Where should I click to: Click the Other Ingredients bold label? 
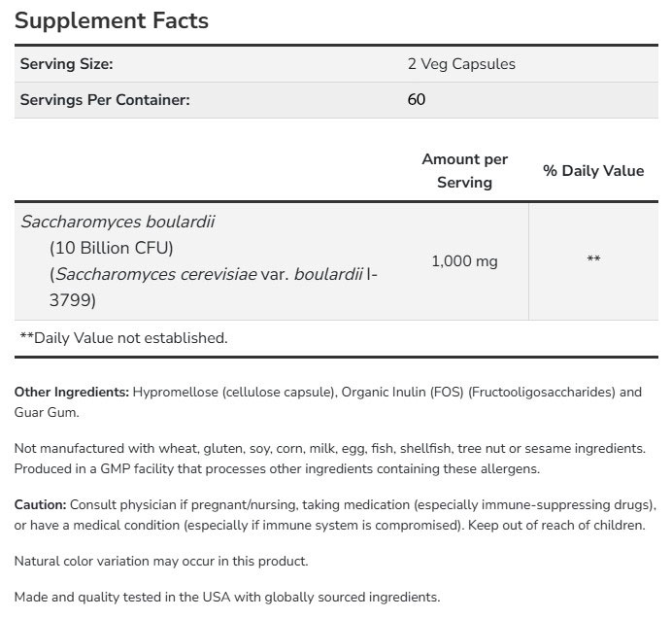point(72,393)
